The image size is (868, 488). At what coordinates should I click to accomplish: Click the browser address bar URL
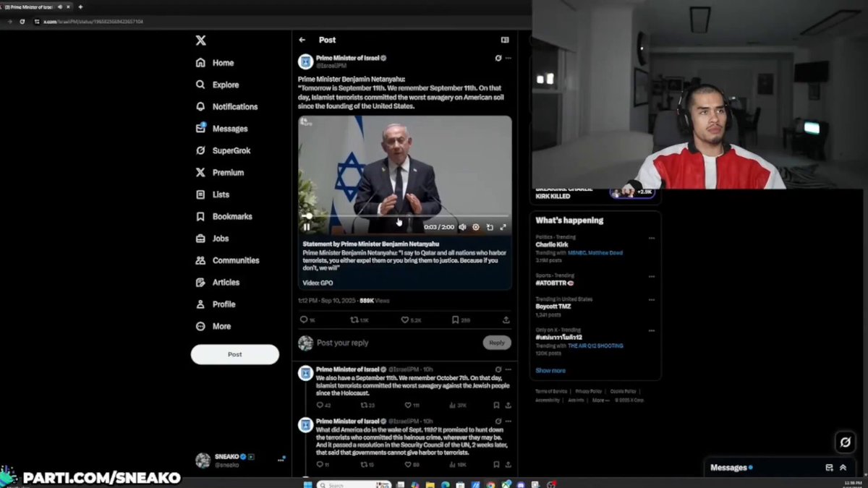(93, 22)
